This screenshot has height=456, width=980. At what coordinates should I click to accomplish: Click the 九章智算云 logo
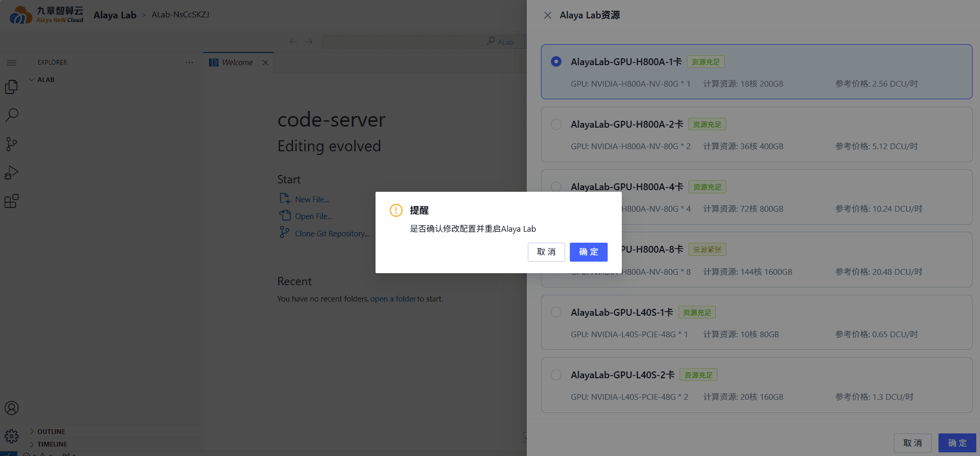(x=47, y=15)
